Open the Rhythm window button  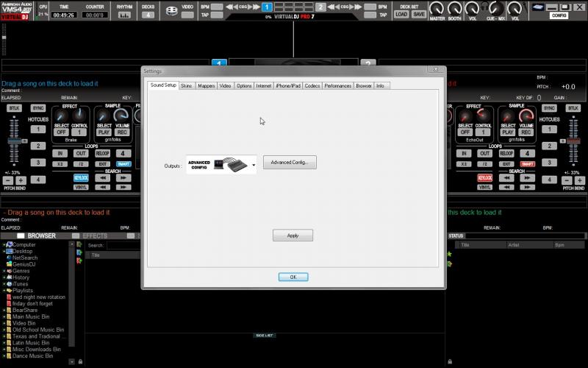(x=124, y=15)
